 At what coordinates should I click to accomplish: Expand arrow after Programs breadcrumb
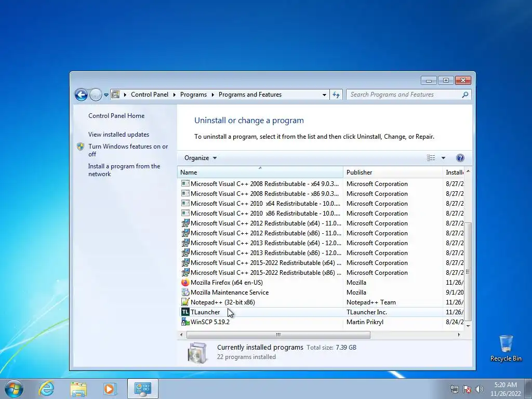(x=212, y=95)
